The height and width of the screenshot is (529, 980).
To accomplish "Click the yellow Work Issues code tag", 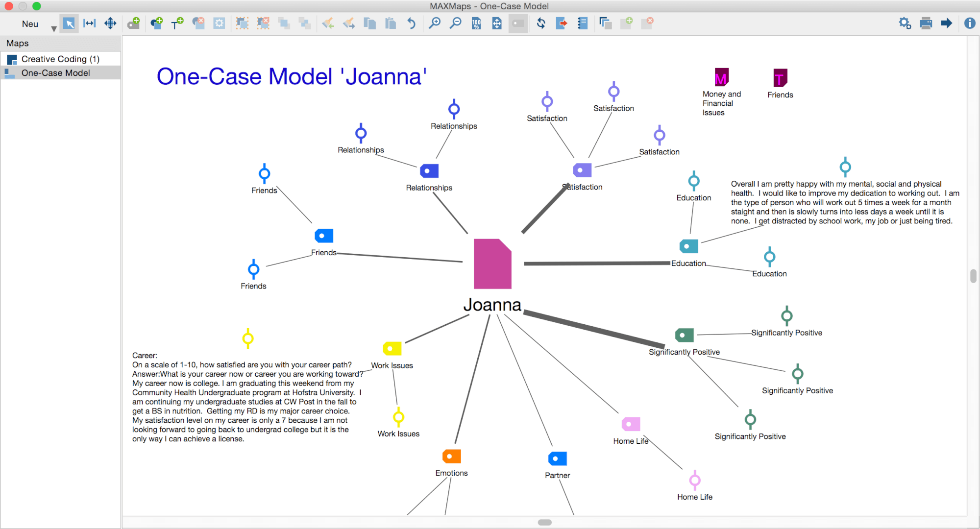I will (392, 348).
